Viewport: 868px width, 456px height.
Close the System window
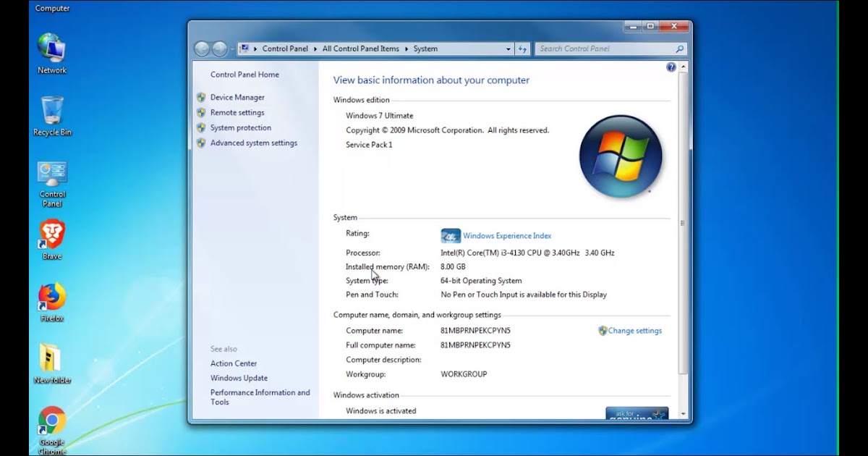pos(674,26)
